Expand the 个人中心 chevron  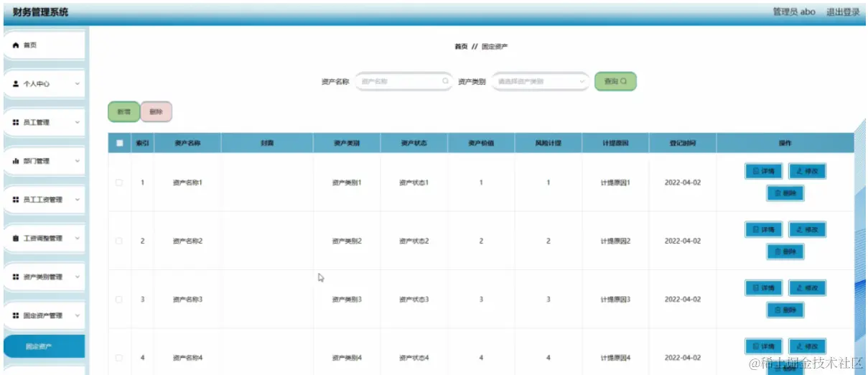(x=78, y=84)
